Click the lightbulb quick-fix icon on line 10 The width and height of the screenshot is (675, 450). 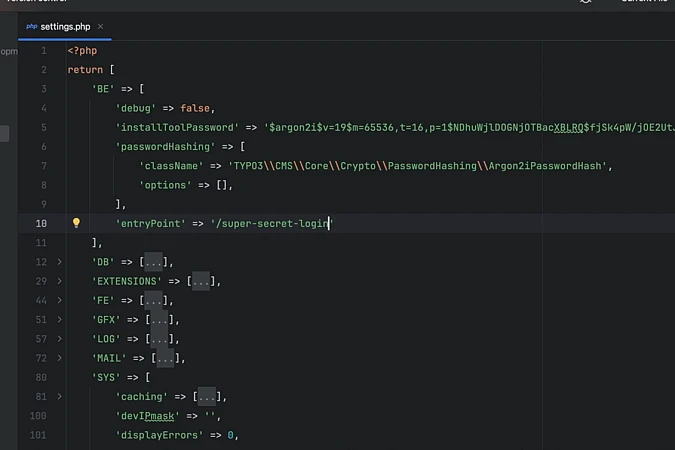click(x=75, y=223)
